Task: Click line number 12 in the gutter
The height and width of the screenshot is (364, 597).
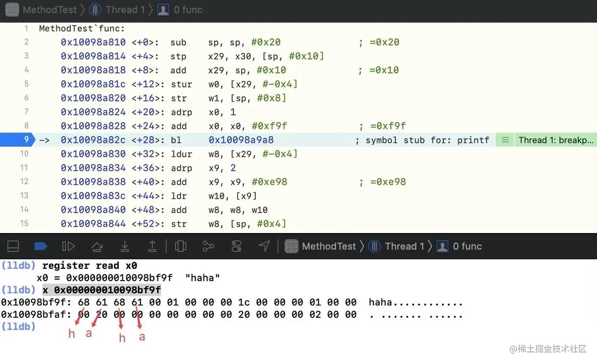Action: (25, 182)
